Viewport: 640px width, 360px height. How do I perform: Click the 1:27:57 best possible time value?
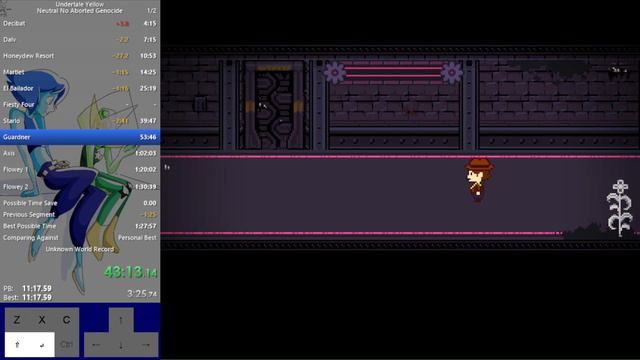click(x=145, y=226)
